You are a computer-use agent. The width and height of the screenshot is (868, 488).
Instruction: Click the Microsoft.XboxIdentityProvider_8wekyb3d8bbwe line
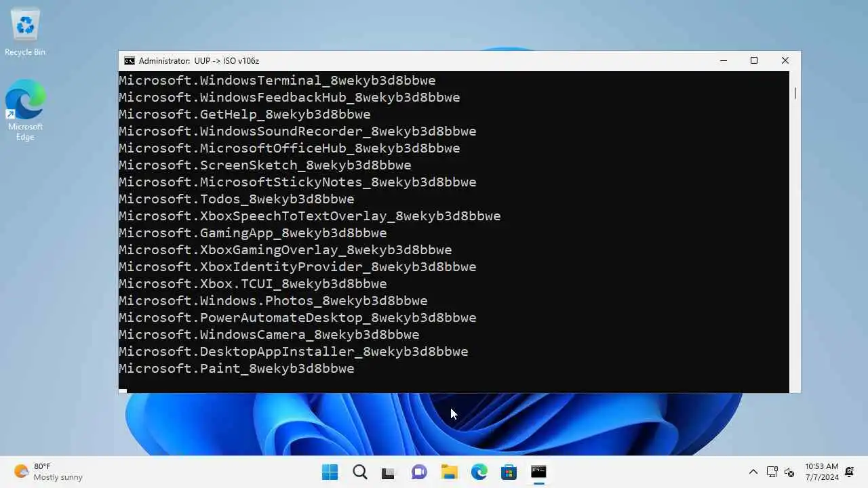click(x=298, y=267)
